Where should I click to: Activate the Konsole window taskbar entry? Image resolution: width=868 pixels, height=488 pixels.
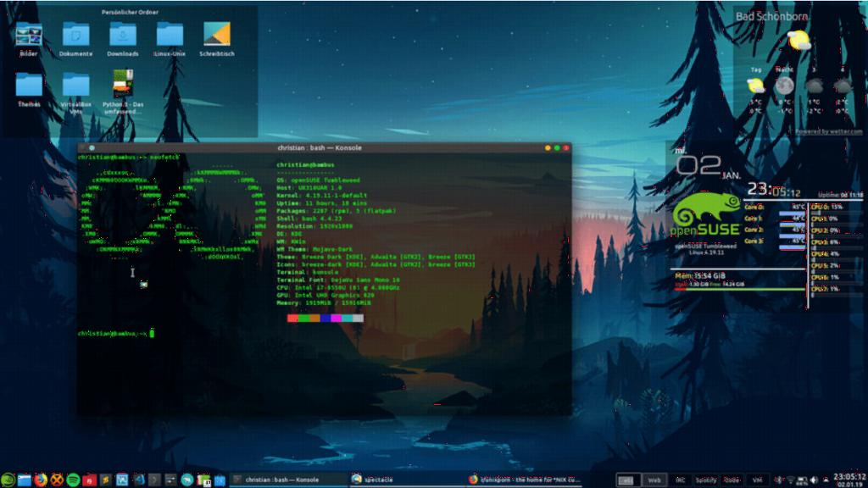(287, 480)
